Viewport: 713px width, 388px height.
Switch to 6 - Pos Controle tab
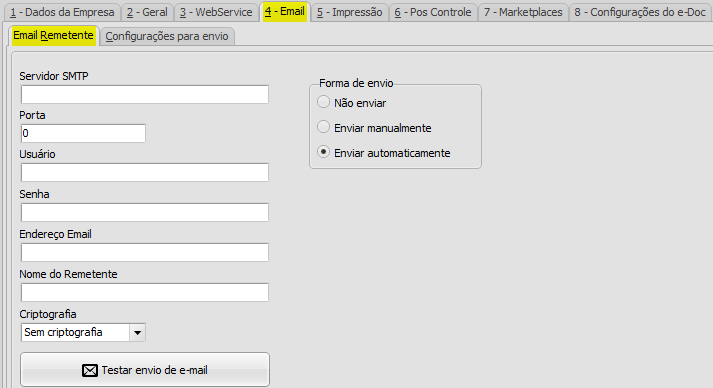[433, 12]
